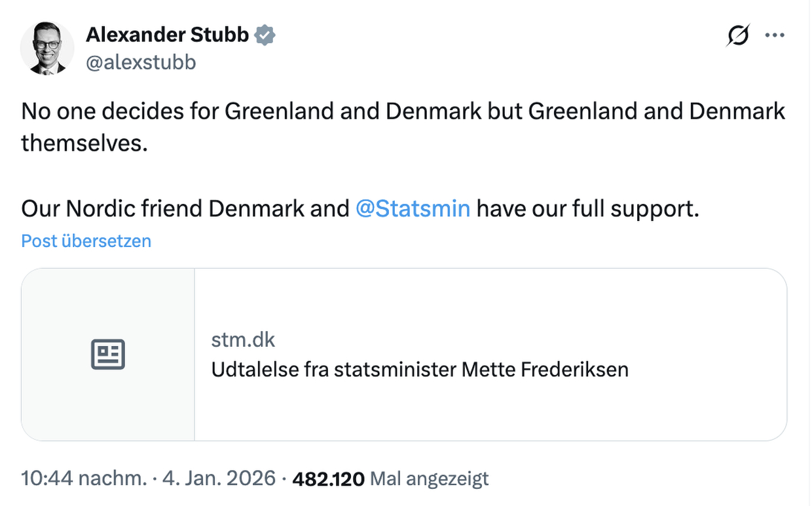Click Post übersetzen to translate
The height and width of the screenshot is (506, 812).
[x=86, y=241]
